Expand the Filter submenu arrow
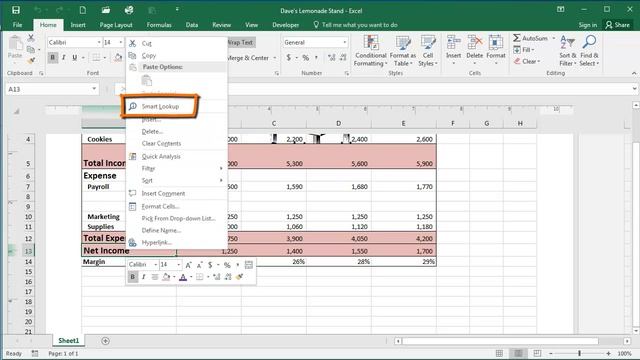This screenshot has height=360, width=640. (x=221, y=169)
